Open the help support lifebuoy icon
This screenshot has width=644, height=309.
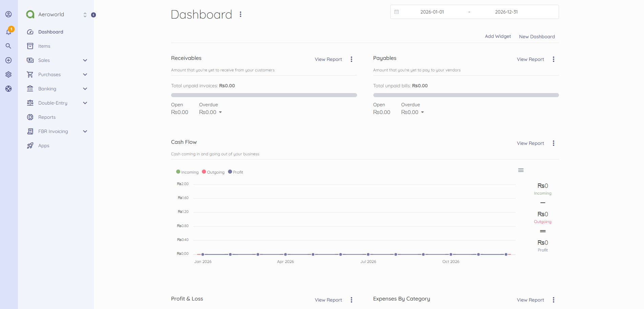(x=8, y=89)
